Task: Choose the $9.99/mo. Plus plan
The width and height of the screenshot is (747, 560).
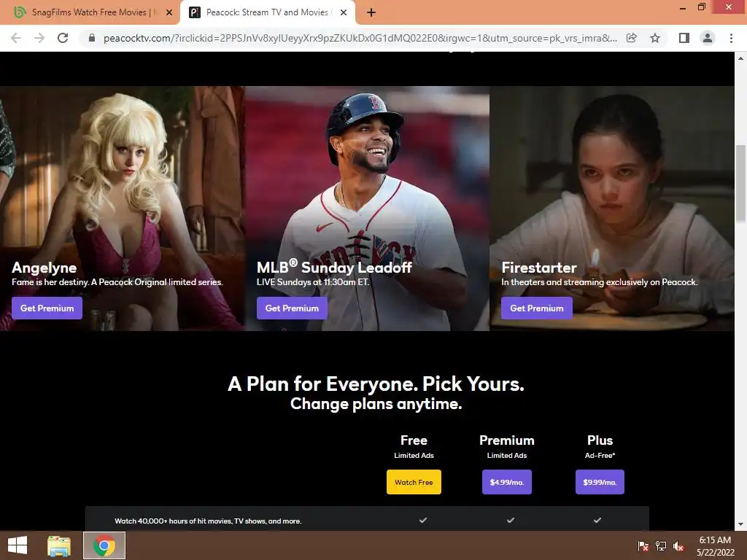Action: point(600,482)
